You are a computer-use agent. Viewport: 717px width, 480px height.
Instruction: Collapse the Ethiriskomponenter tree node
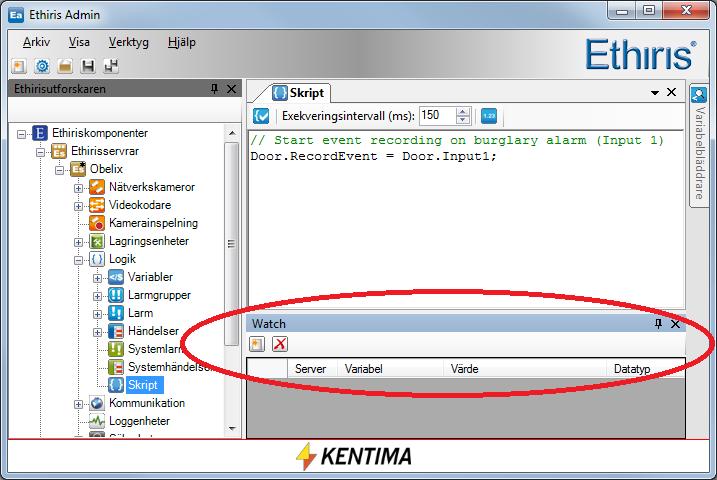click(x=21, y=134)
